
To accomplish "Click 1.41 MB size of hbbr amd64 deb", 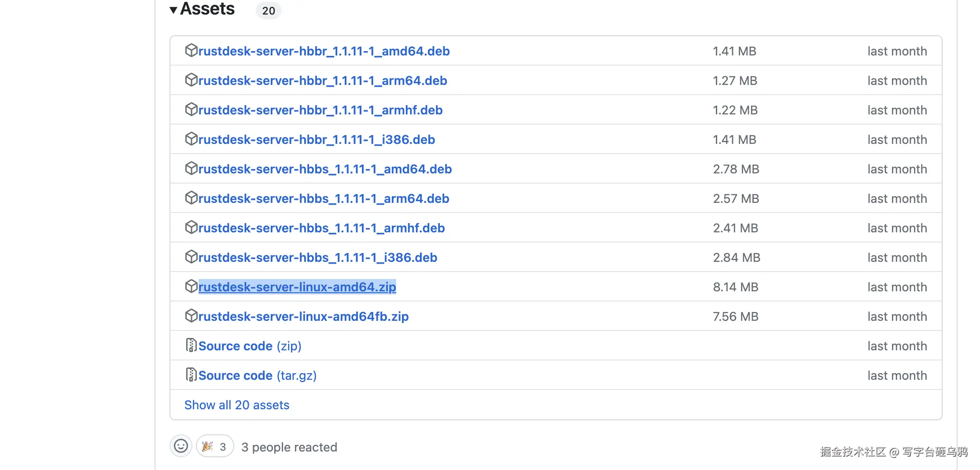I will [734, 51].
